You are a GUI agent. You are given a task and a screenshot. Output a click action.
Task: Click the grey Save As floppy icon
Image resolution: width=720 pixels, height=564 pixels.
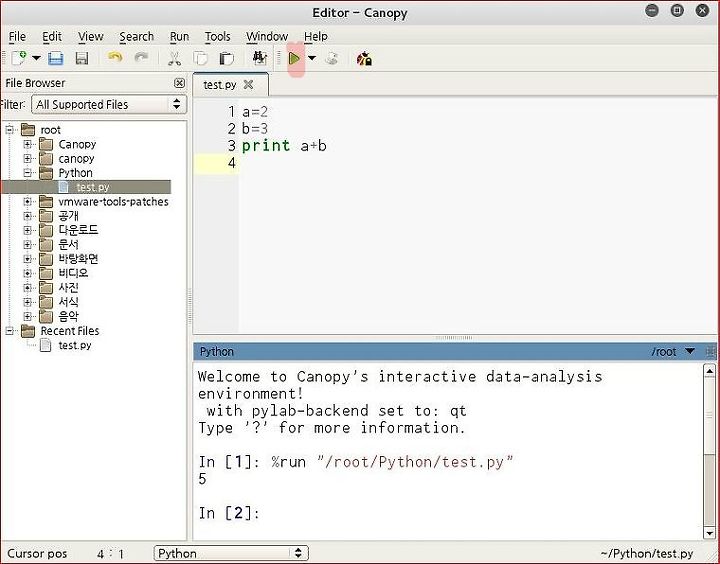pyautogui.click(x=82, y=58)
